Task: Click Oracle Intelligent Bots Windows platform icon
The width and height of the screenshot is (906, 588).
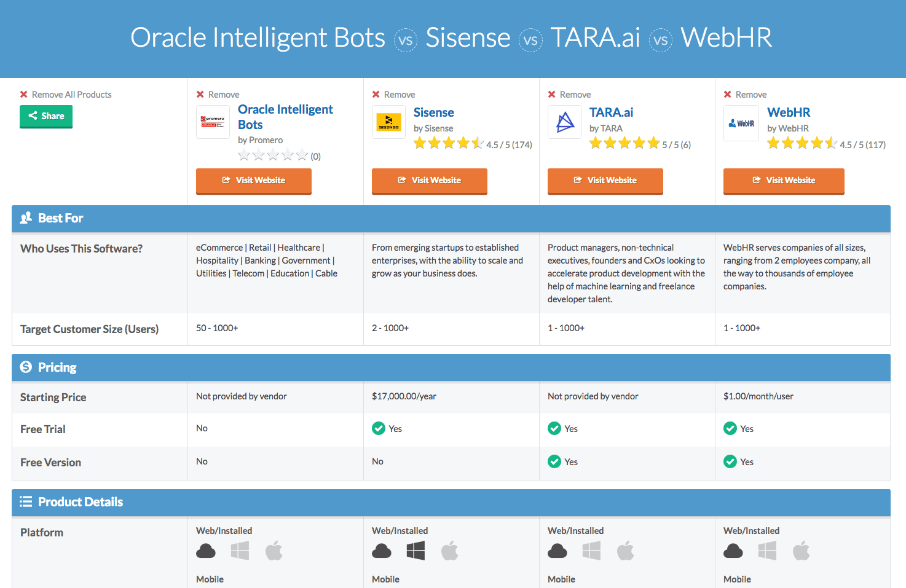Action: [x=240, y=551]
